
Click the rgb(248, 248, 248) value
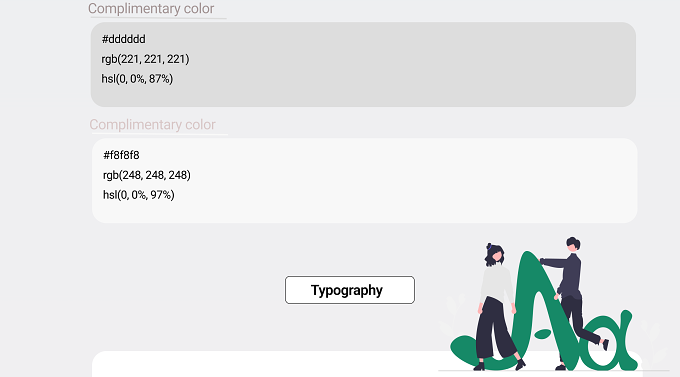tap(147, 175)
